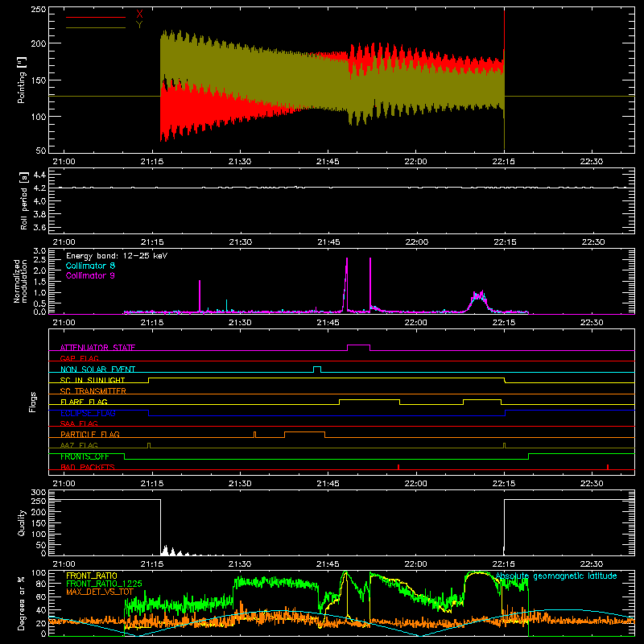This screenshot has width=644, height=644.
Task: Click the olive Y legend line sample
Action: pos(96,27)
